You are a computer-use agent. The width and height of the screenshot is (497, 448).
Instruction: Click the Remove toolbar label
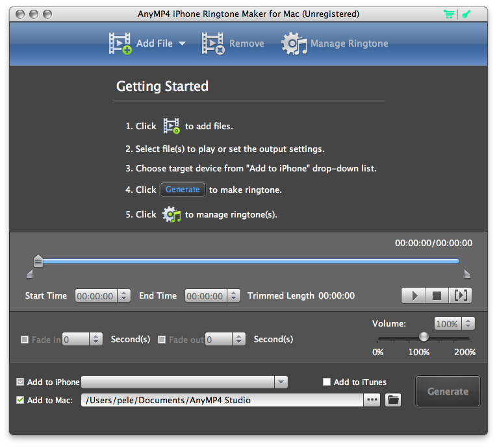click(247, 44)
